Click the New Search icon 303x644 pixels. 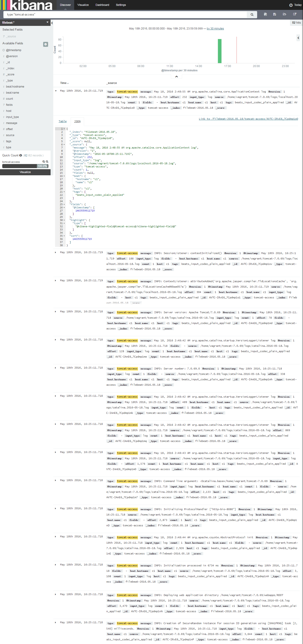(x=265, y=14)
